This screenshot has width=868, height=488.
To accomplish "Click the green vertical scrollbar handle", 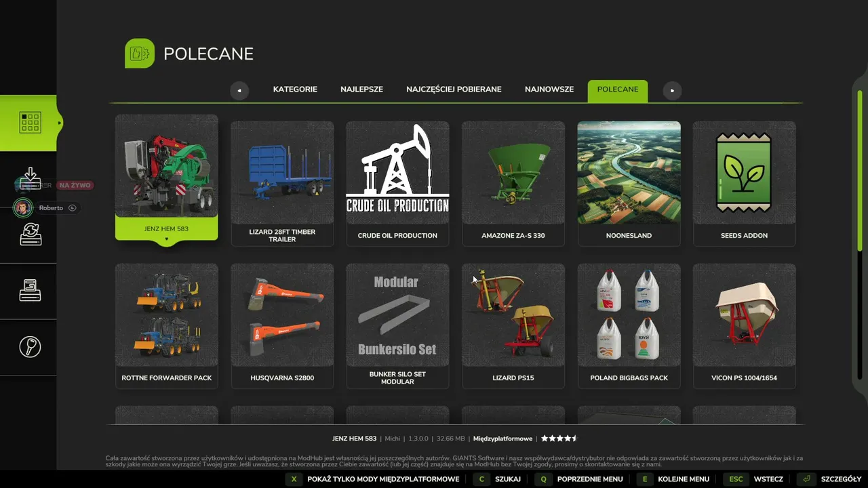I will [x=860, y=171].
